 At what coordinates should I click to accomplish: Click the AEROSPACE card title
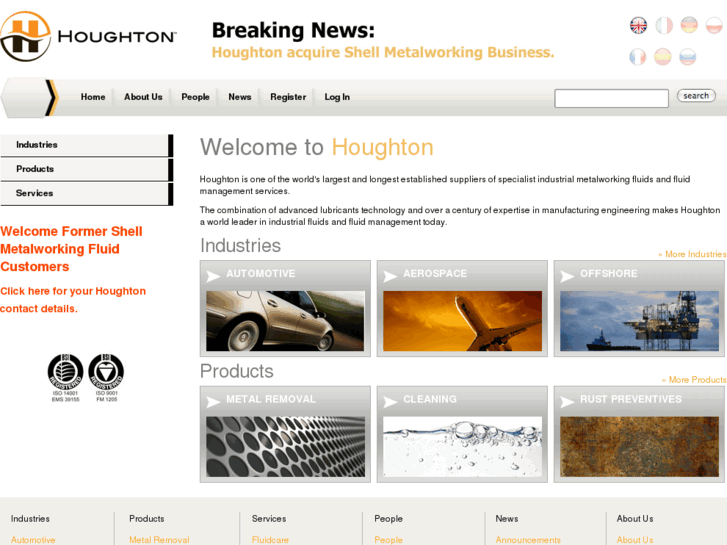click(x=435, y=274)
